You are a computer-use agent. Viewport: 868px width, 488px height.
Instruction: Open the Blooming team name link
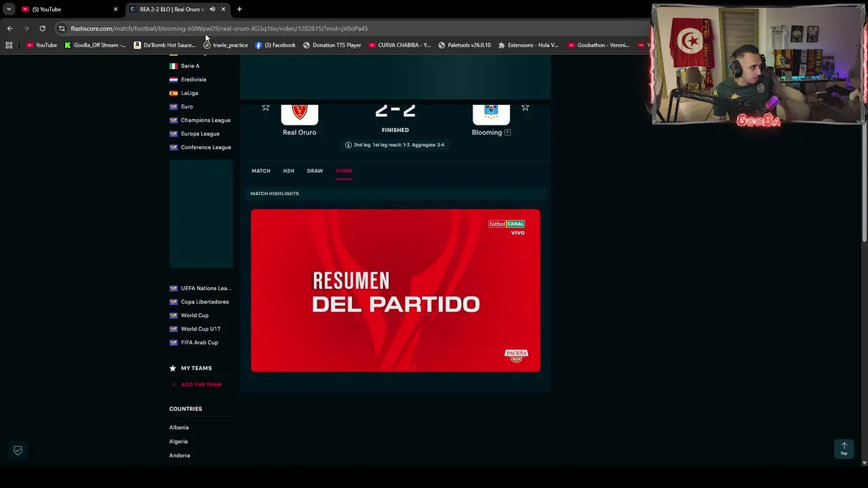[487, 132]
